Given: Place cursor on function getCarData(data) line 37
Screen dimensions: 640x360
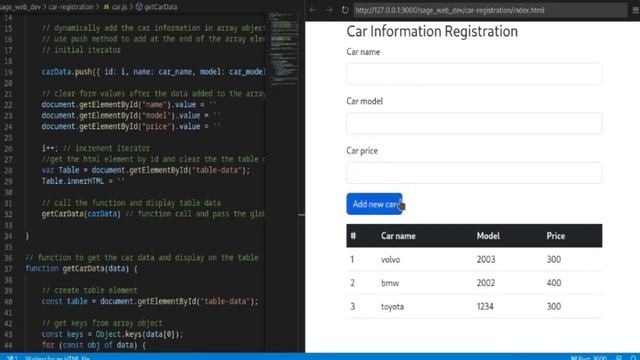Looking at the screenshot, I should coord(81,269).
